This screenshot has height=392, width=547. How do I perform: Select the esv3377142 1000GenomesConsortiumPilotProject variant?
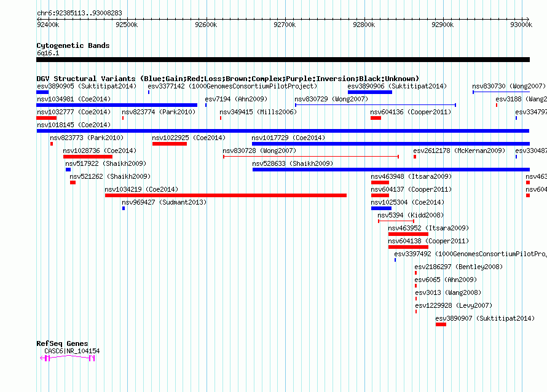tap(232, 86)
